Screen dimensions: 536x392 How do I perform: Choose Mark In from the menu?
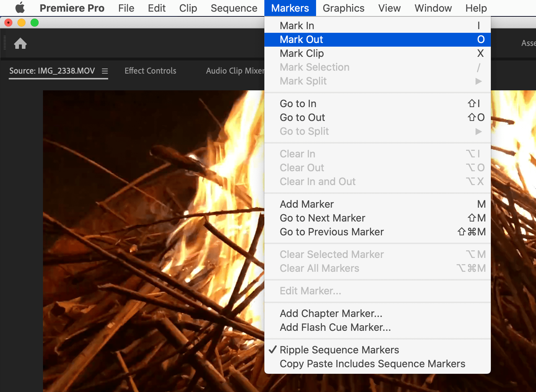[378, 26]
